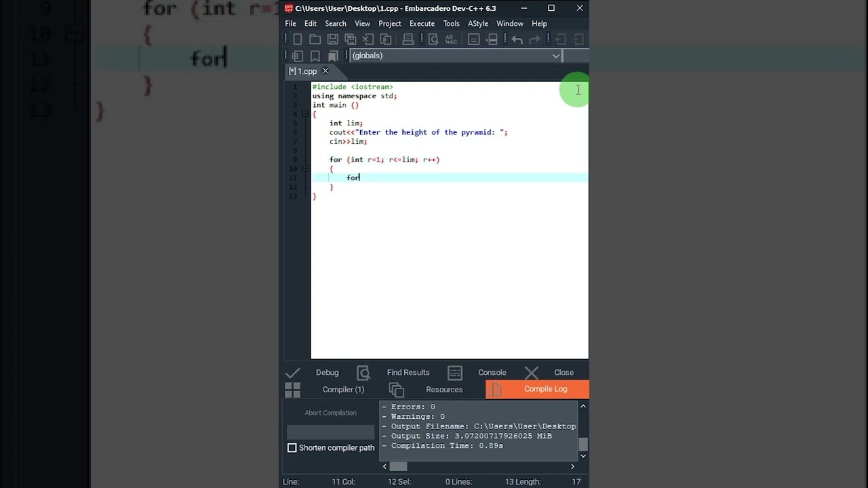
Task: Open the Execute menu
Action: 422,24
